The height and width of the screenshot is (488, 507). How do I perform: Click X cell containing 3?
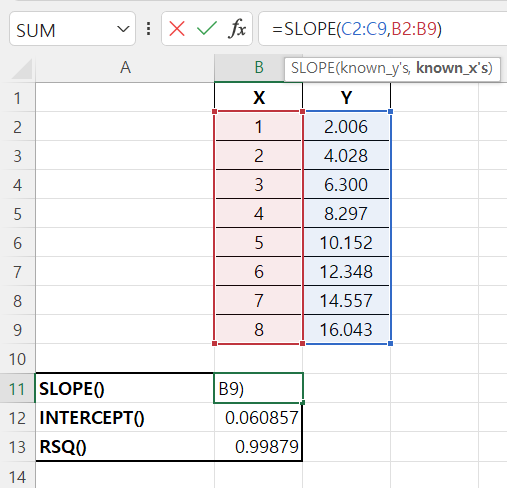pos(259,185)
